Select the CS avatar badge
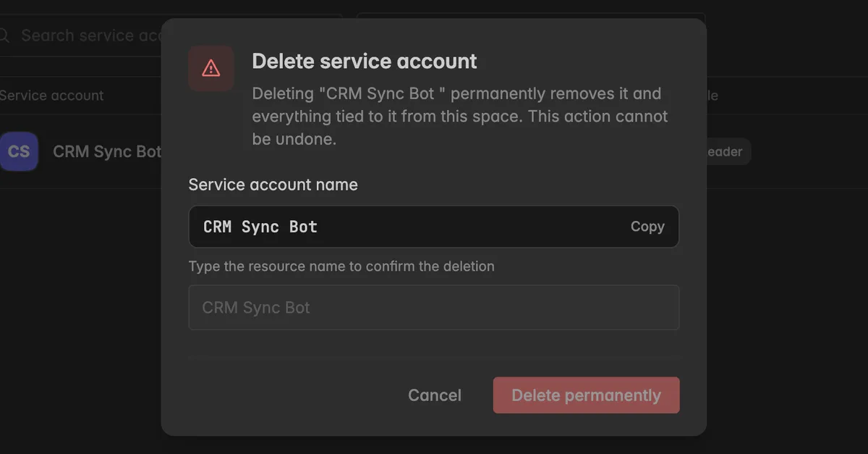 (19, 151)
